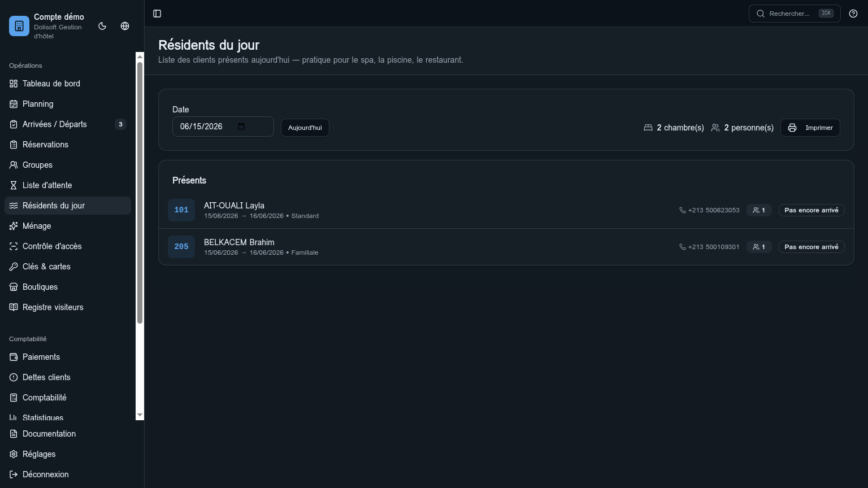Open the language globe icon

[125, 26]
